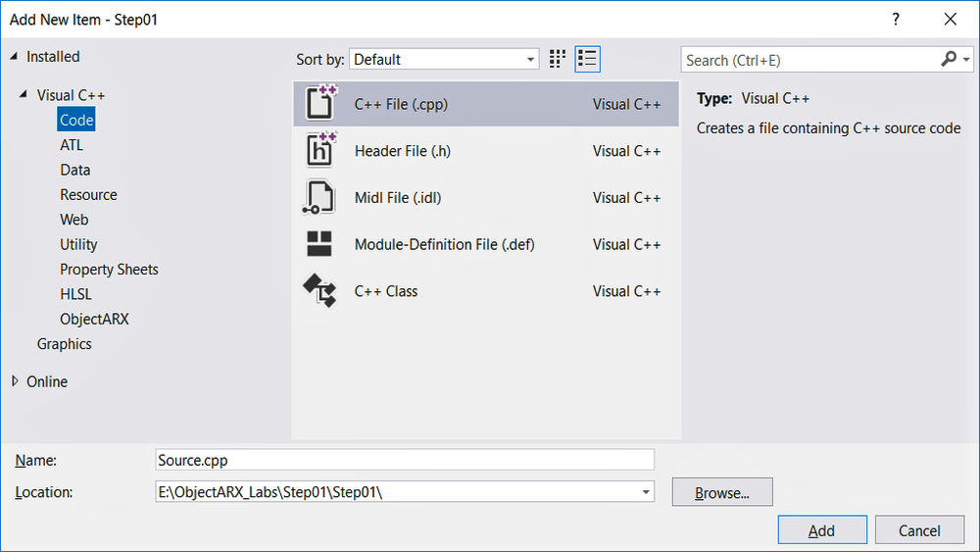Collapse the Visual C++ tree node

(24, 94)
